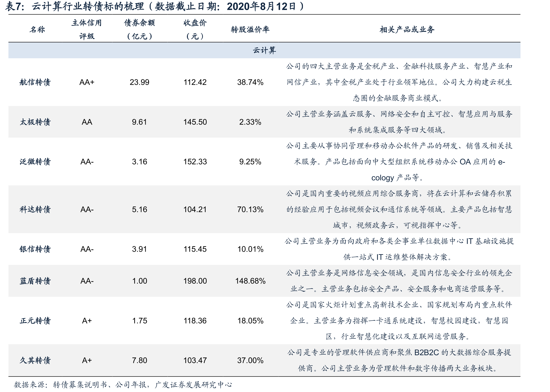Click the bond name '久其转债'
550x392 pixels.
(x=35, y=360)
